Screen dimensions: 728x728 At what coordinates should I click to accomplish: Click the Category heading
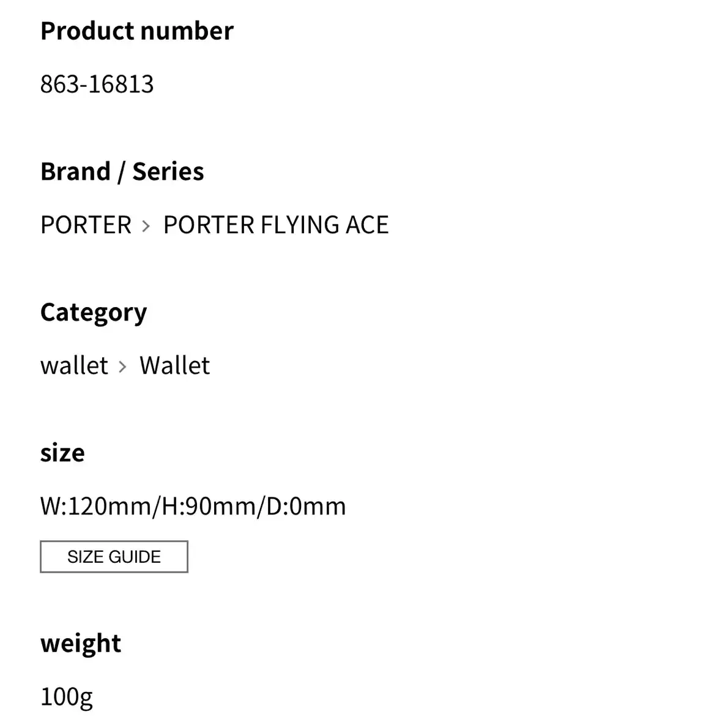(94, 313)
